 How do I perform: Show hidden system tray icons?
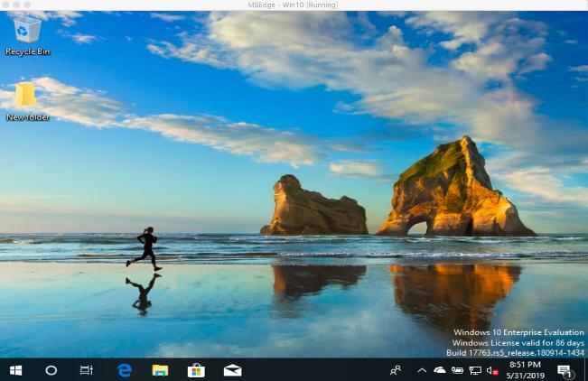[422, 370]
